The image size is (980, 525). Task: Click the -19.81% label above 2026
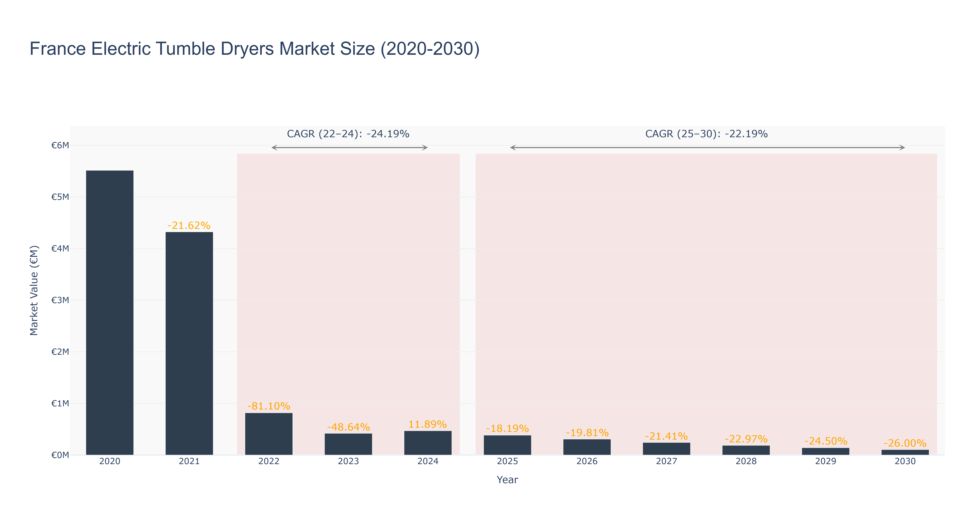(x=587, y=433)
